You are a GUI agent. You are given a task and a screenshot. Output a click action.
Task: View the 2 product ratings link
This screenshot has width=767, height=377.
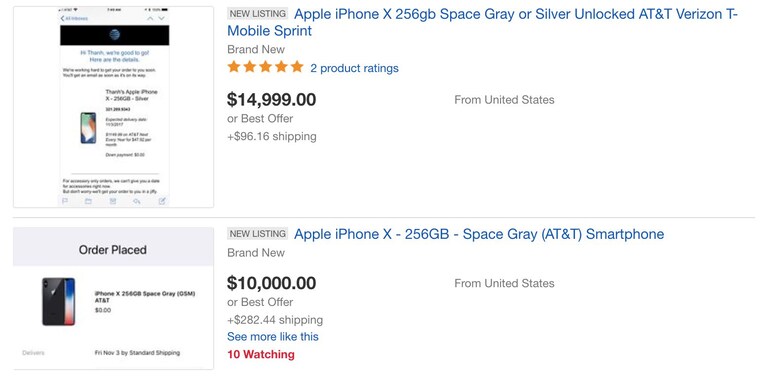(354, 68)
